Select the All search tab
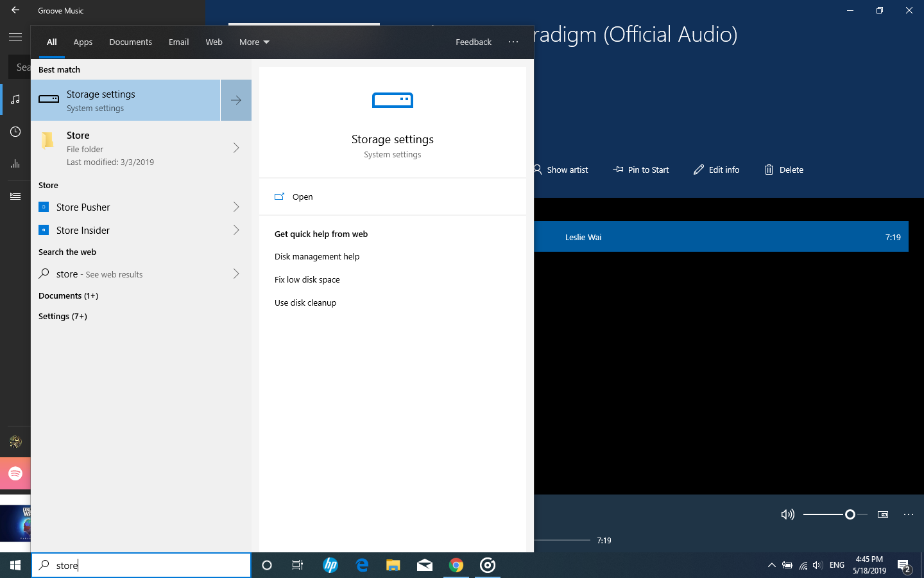The image size is (924, 578). point(52,42)
